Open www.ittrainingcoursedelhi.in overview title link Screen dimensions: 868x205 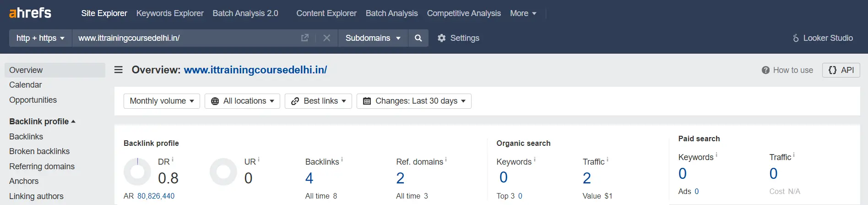[255, 70]
